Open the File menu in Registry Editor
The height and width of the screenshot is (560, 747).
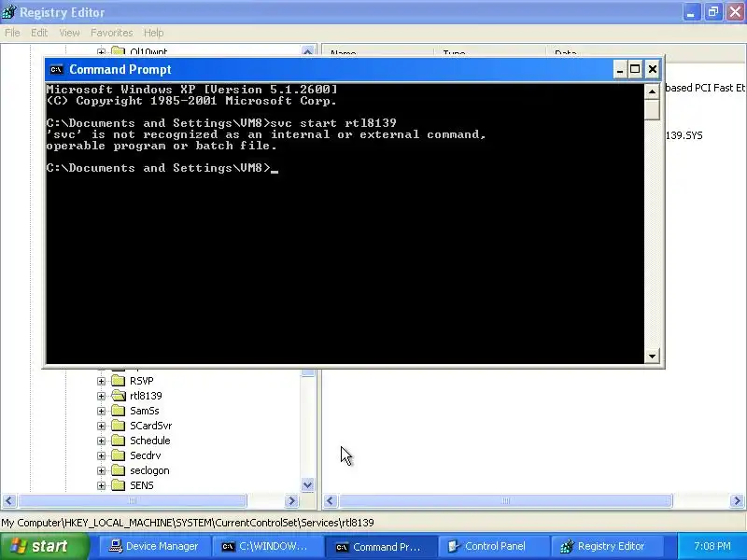12,33
